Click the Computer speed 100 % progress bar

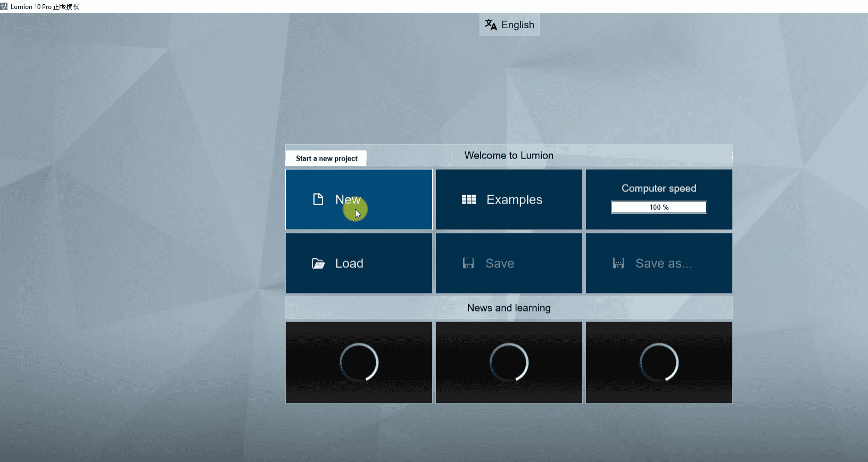659,207
